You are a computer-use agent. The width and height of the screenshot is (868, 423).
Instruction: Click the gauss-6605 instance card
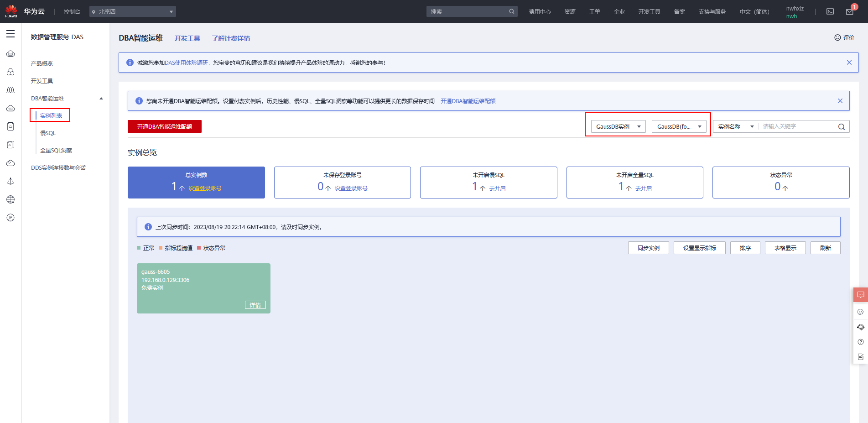point(203,288)
